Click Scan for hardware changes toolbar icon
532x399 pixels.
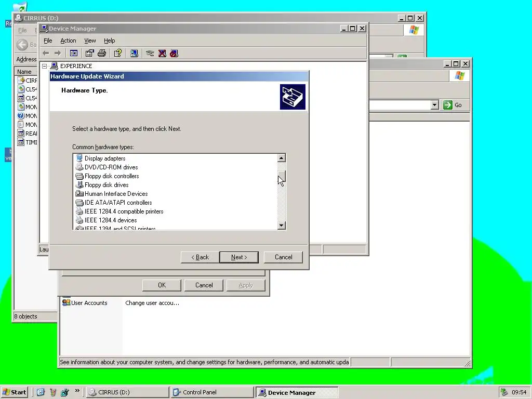(x=134, y=54)
